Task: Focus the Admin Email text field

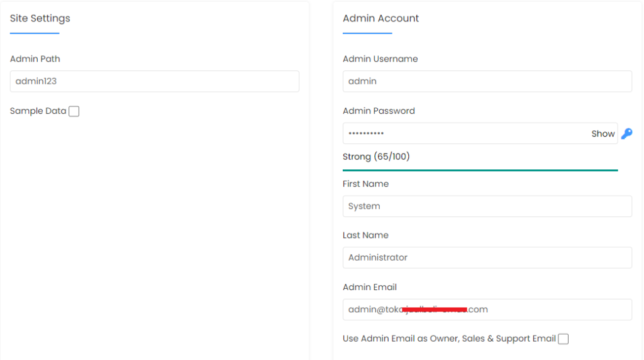Action: click(x=487, y=310)
